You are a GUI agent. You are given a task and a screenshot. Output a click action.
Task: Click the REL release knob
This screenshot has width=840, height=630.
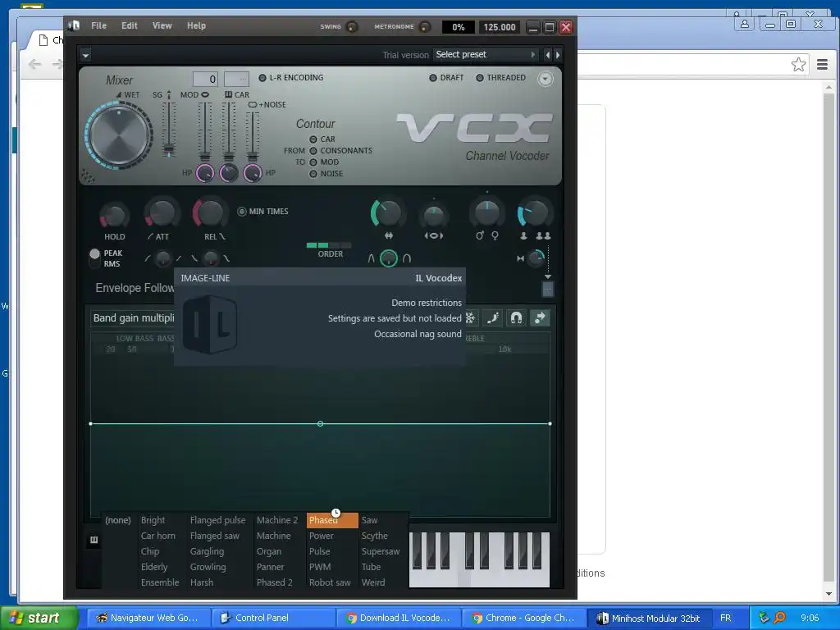click(x=210, y=213)
